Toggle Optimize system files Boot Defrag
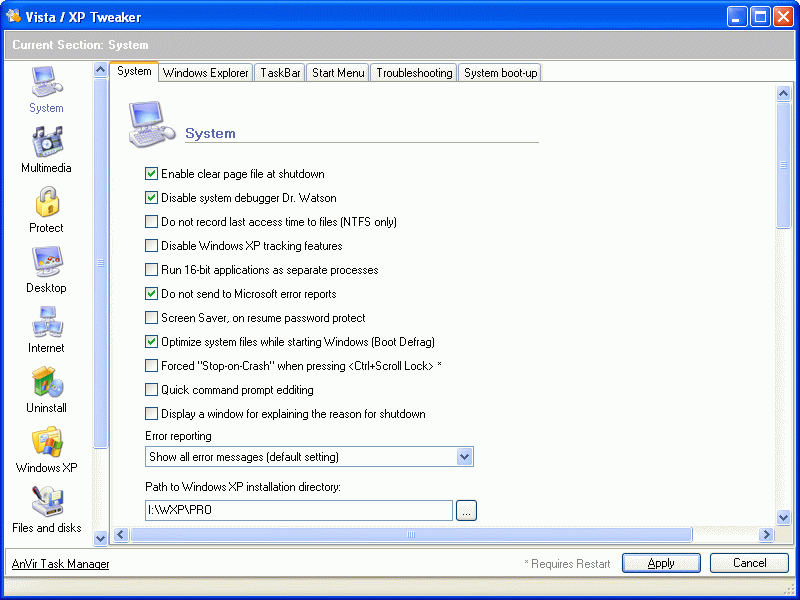 coord(151,341)
